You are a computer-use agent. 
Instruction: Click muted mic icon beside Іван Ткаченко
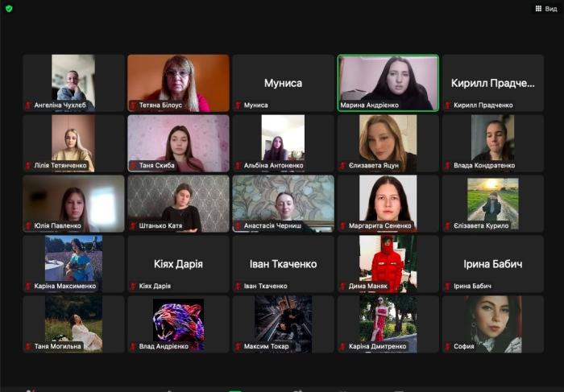pyautogui.click(x=238, y=287)
